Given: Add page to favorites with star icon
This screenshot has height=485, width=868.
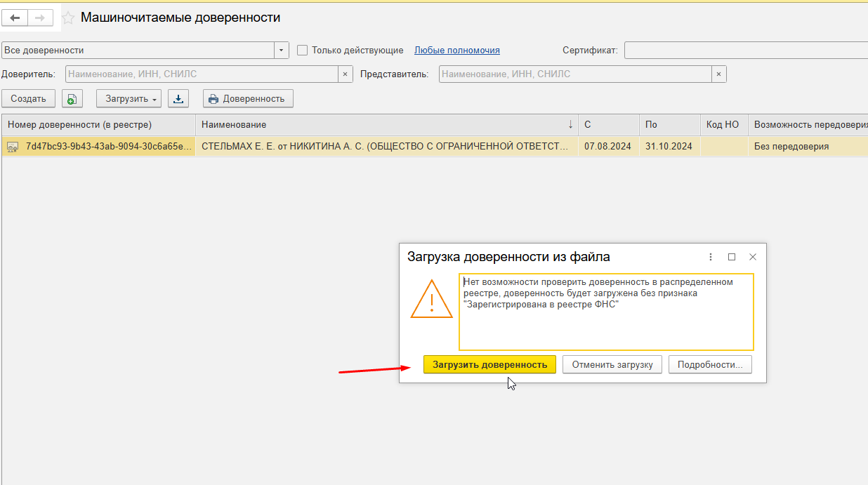Looking at the screenshot, I should 68,18.
